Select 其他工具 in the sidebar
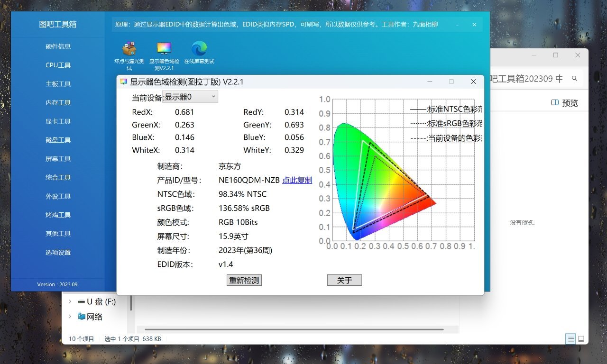The image size is (607, 364). pos(58,234)
